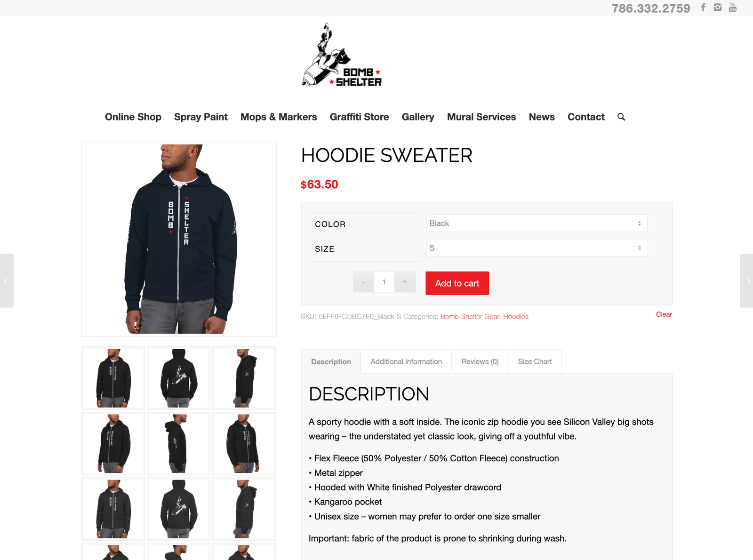Select the back-view hoodie thumbnail in first row
Viewport: 753px width, 560px height.
(x=178, y=378)
